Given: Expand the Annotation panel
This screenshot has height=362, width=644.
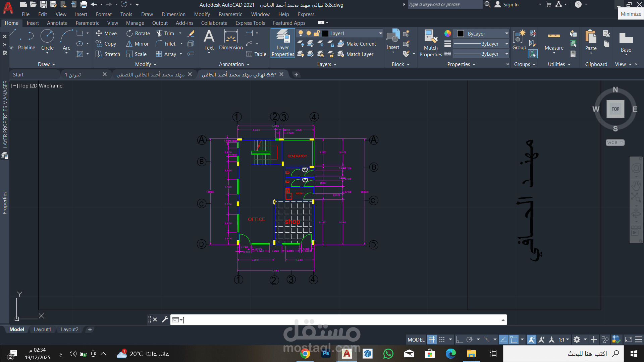Looking at the screenshot, I should [234, 64].
